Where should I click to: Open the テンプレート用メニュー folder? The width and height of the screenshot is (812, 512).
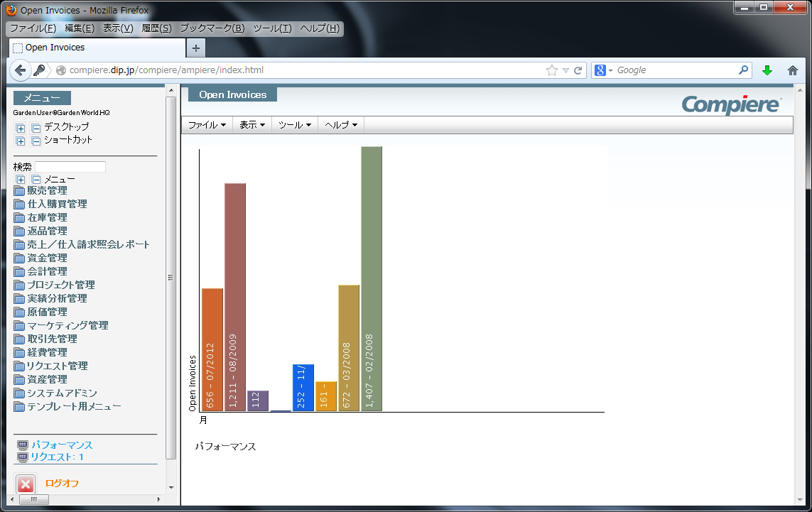(67, 406)
